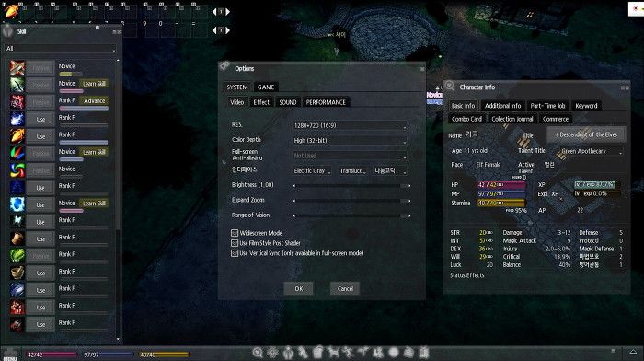Open the magnifier-with-heart icon in bottom bar
The height and width of the screenshot is (361, 644).
click(x=258, y=353)
